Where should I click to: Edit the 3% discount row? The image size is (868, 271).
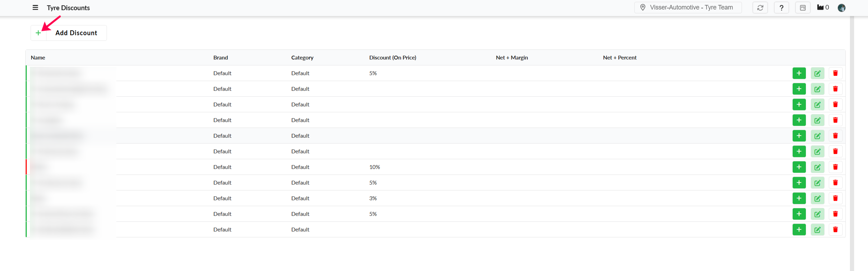pyautogui.click(x=817, y=198)
